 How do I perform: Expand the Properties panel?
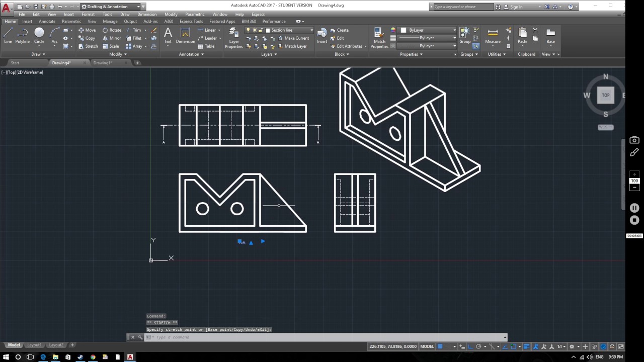coord(412,54)
